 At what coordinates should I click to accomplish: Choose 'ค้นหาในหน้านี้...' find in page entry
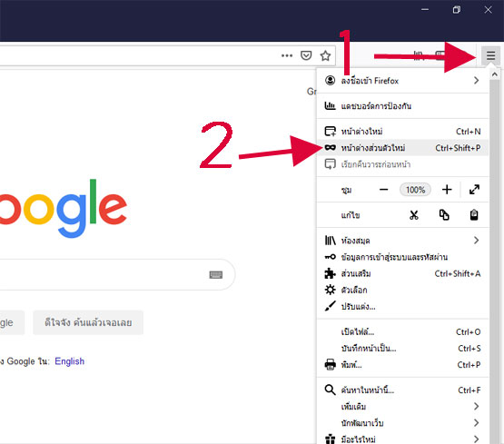[402, 390]
